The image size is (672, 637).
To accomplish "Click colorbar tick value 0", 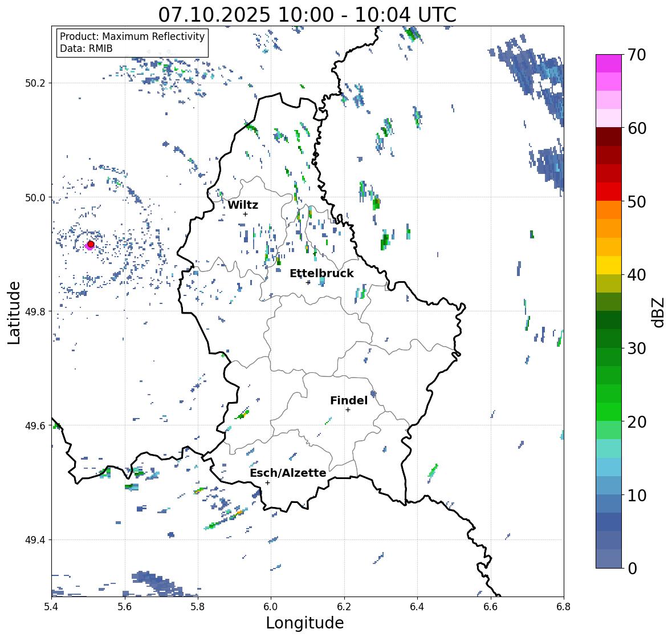I will pyautogui.click(x=632, y=569).
